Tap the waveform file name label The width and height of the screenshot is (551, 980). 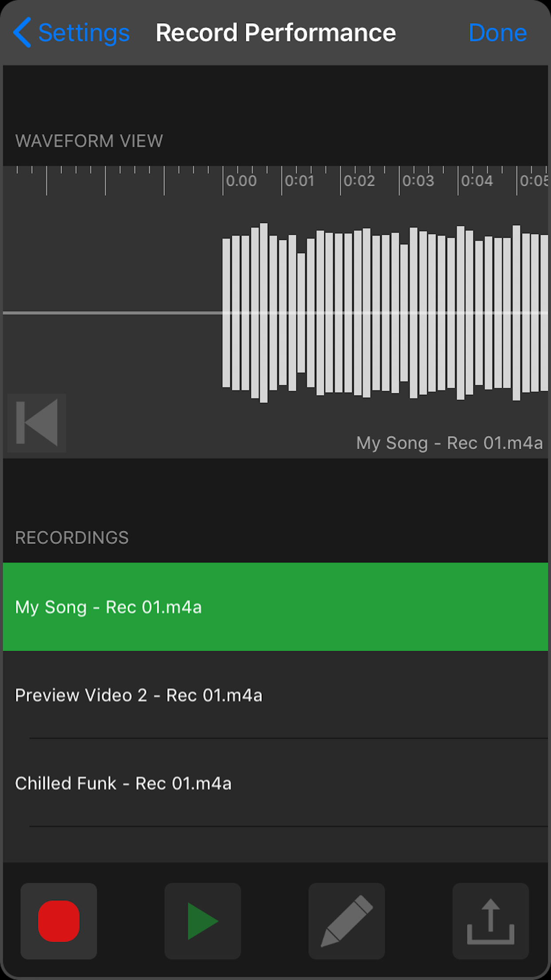449,443
